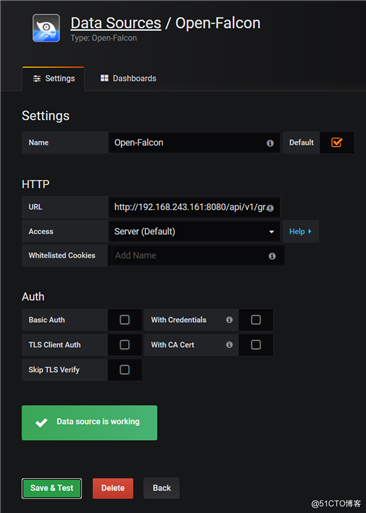Switch to the Dashboards tab

coord(128,79)
